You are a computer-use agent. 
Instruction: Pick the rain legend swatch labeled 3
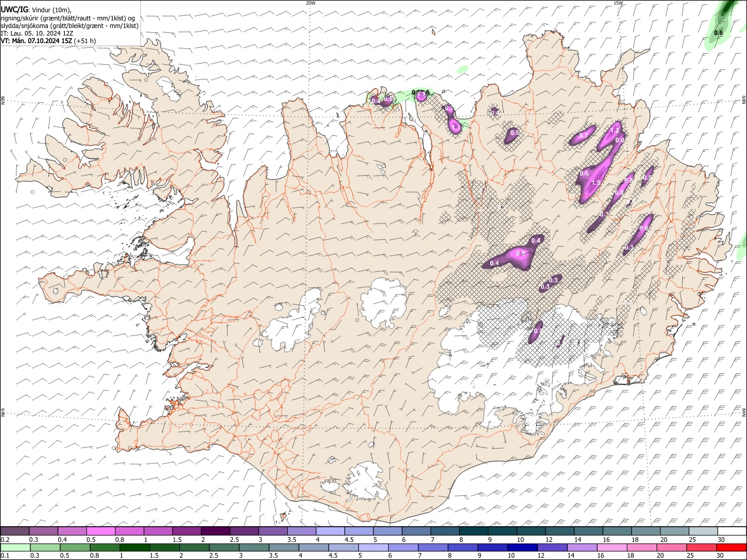(254, 547)
